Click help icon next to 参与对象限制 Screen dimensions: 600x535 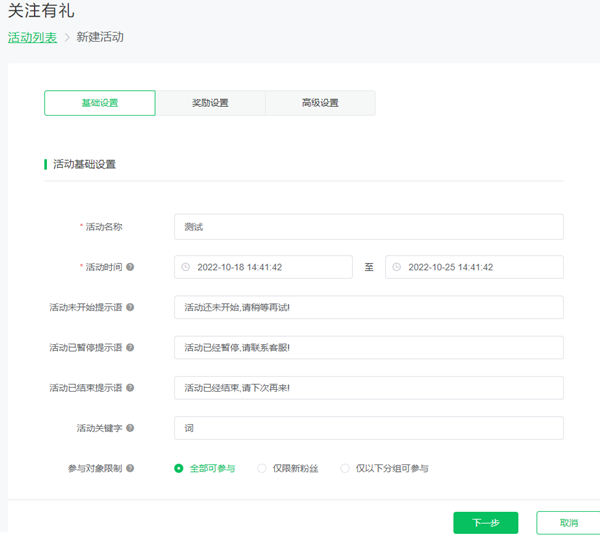click(130, 468)
